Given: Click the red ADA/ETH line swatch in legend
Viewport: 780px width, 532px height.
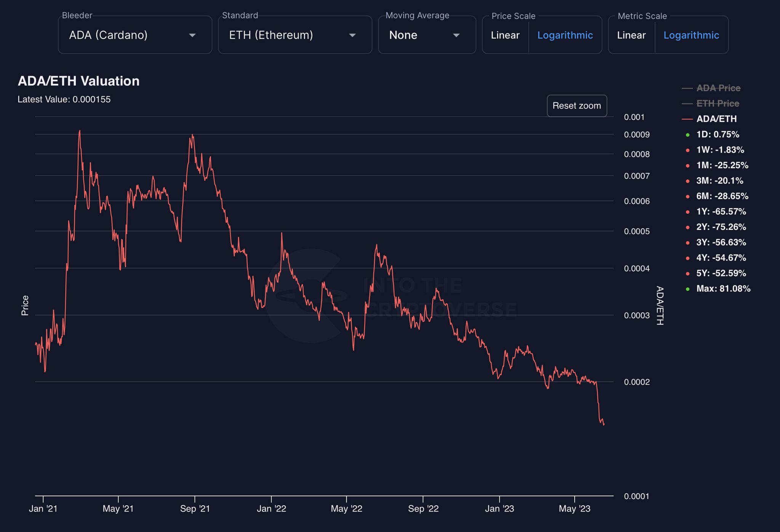Looking at the screenshot, I should click(687, 119).
